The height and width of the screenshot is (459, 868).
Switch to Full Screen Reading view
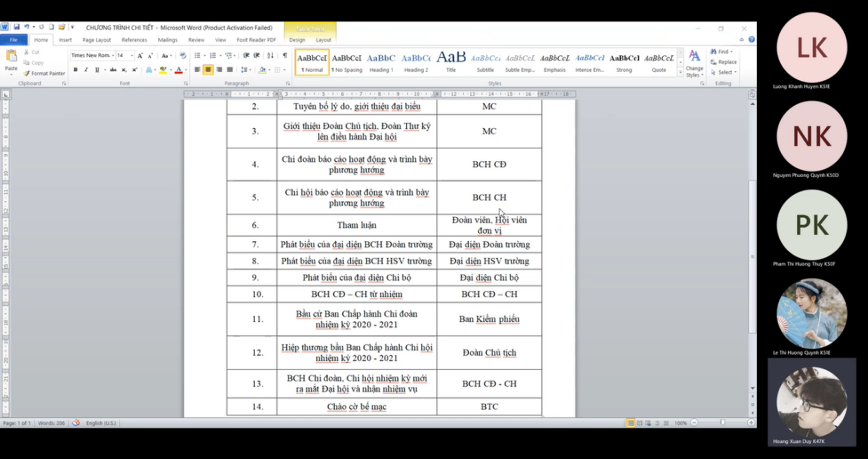tap(639, 423)
